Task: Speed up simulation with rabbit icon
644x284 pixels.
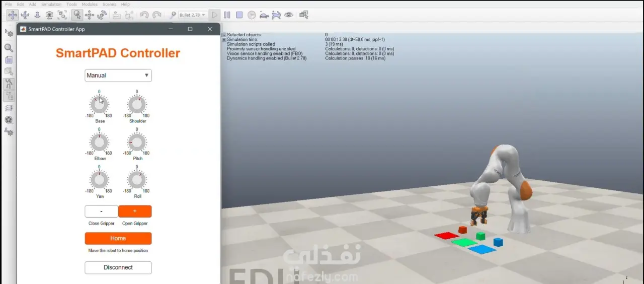Action: (x=276, y=15)
